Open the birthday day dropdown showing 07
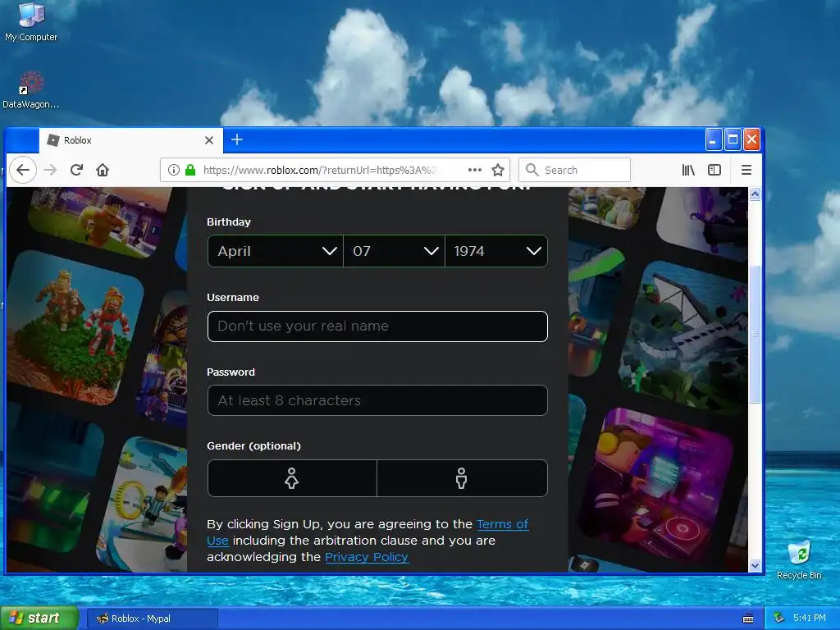Image resolution: width=840 pixels, height=630 pixels. point(395,251)
